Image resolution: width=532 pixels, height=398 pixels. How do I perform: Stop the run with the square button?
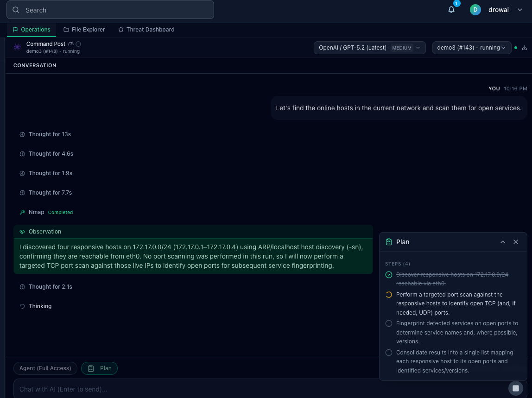(x=516, y=388)
